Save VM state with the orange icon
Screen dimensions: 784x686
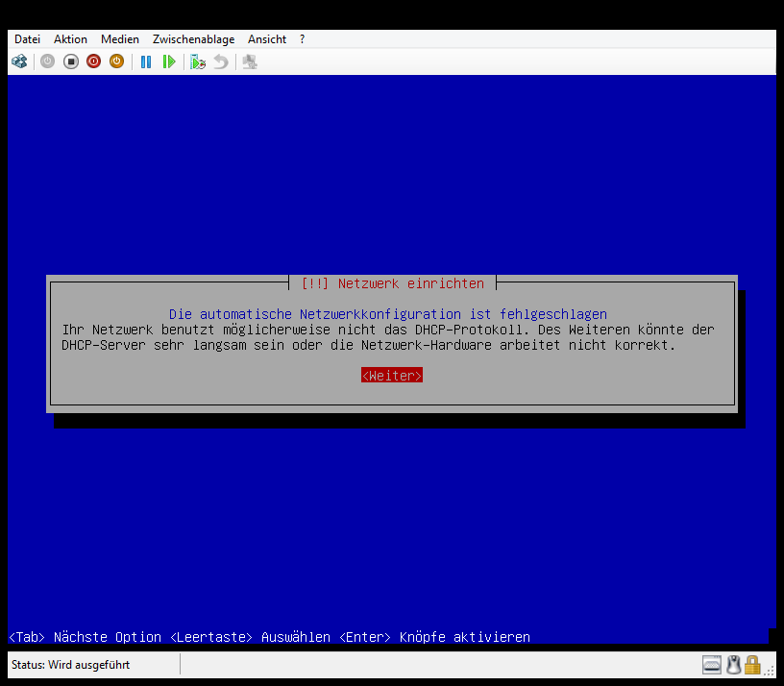point(116,61)
